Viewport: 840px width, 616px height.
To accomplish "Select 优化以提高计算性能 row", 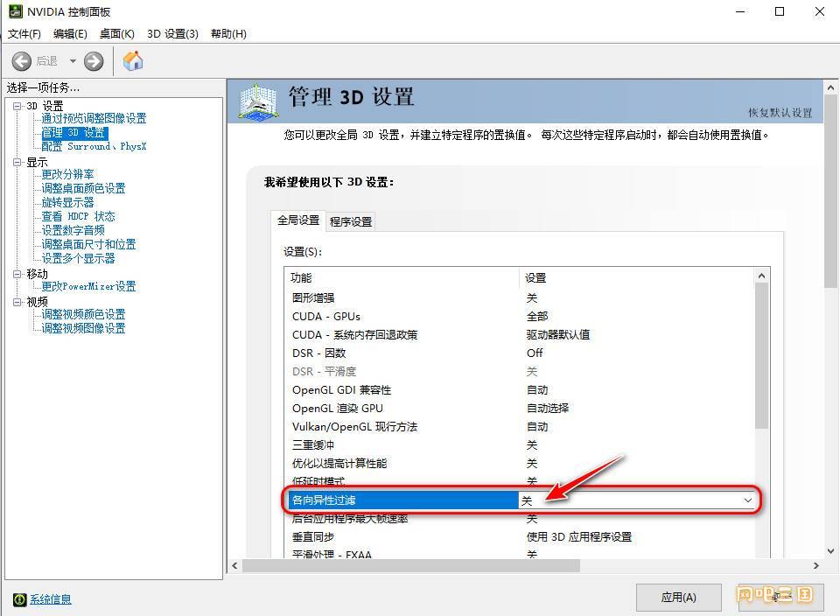I will point(520,464).
